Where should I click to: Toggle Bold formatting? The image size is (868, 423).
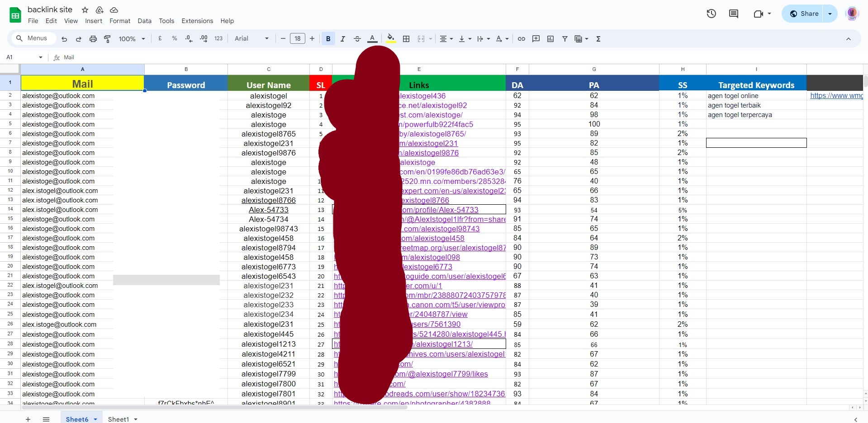pyautogui.click(x=328, y=39)
